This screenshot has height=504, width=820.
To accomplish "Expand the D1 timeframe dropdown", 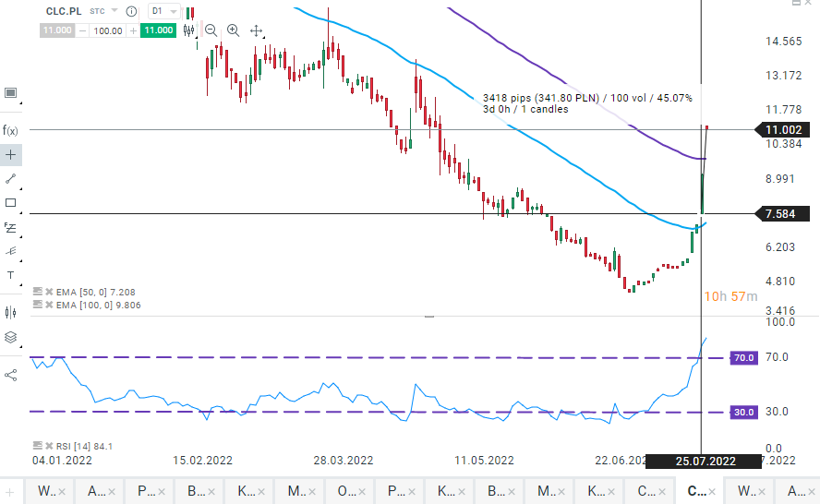I will point(164,11).
